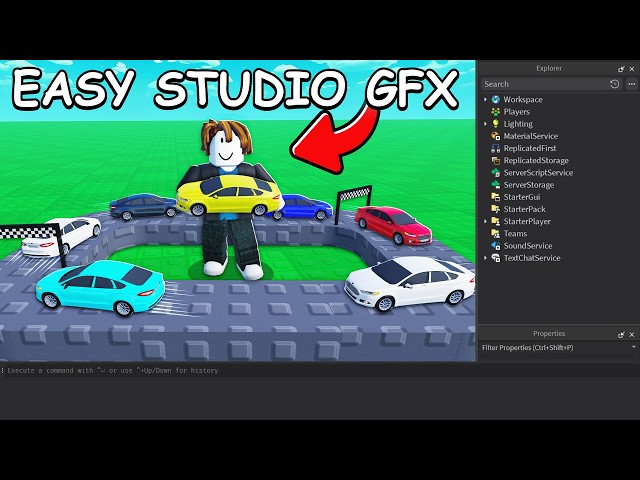Expand the StarterPlayer tree node
The height and width of the screenshot is (480, 640).
(x=485, y=221)
